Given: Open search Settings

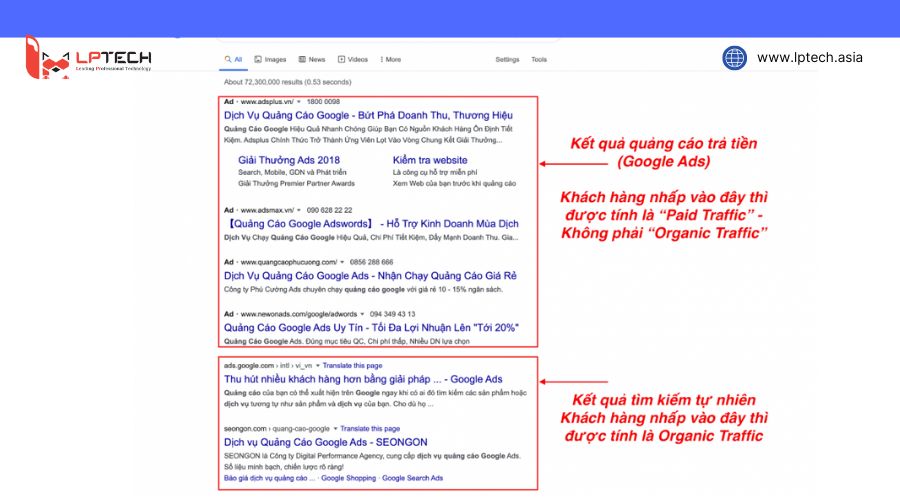Looking at the screenshot, I should (x=507, y=59).
